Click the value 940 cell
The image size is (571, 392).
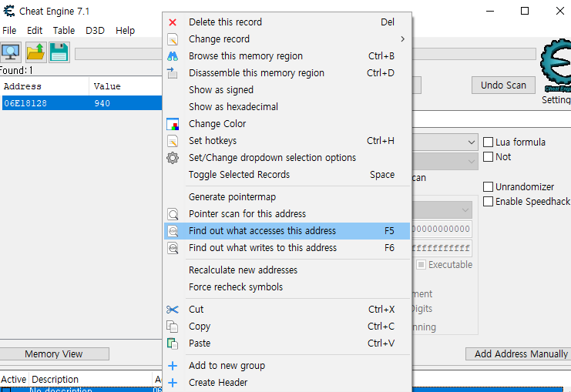[102, 103]
